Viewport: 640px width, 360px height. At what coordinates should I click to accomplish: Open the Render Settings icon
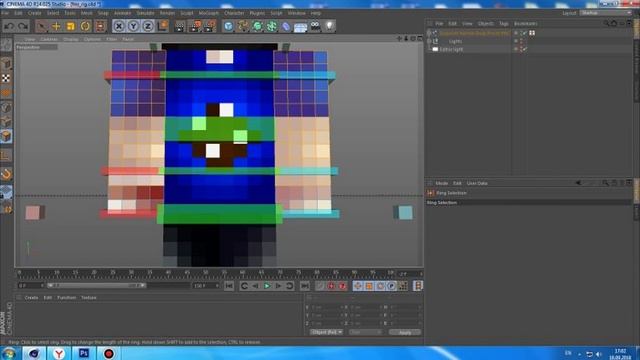210,26
